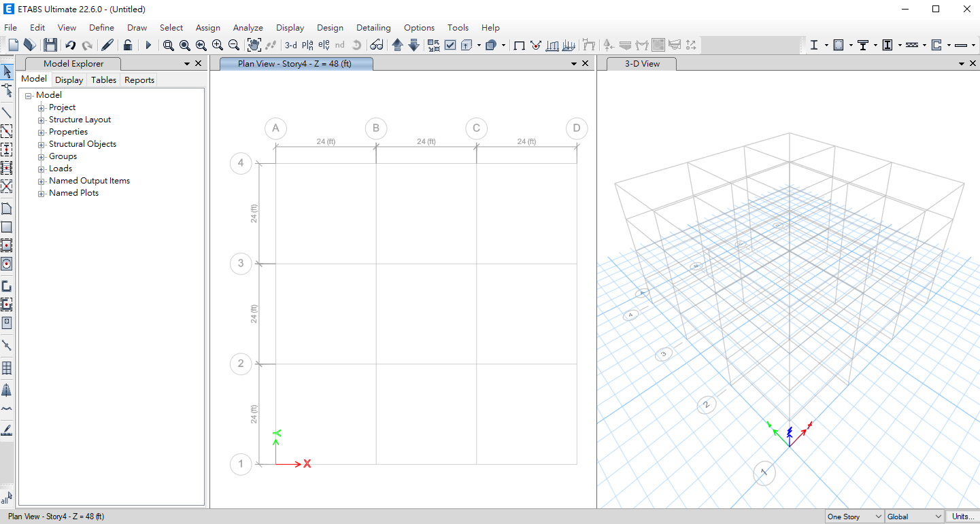The width and height of the screenshot is (980, 524).
Task: Move down one story with down arrow
Action: (413, 45)
